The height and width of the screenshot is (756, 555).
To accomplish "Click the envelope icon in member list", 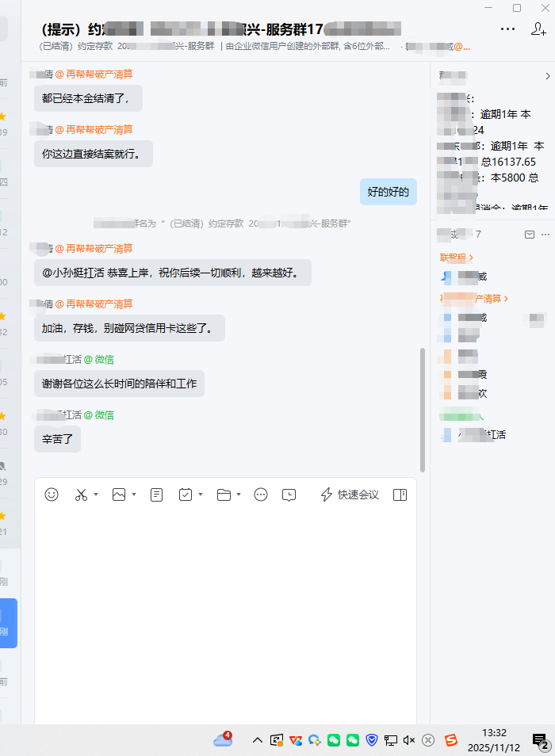I will (530, 235).
